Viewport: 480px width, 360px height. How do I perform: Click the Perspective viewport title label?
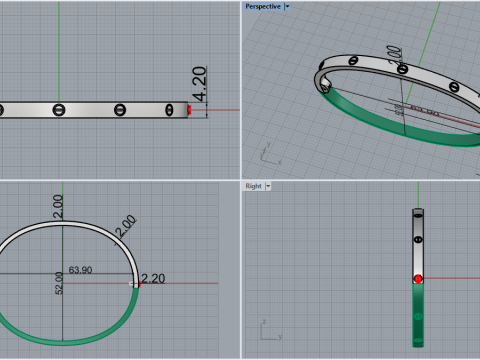pyautogui.click(x=263, y=6)
